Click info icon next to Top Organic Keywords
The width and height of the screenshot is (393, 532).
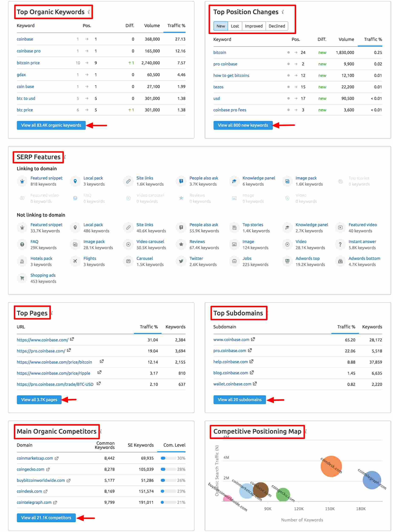coord(89,12)
